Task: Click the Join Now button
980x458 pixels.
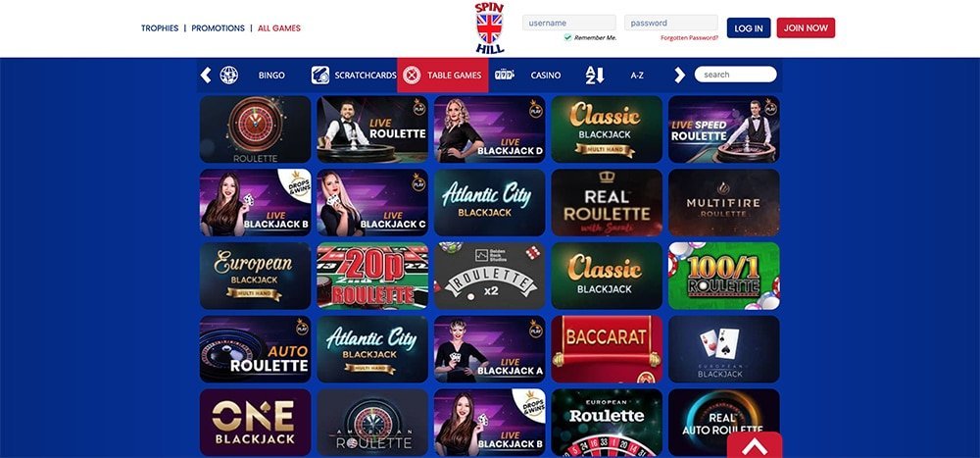Action: tap(806, 28)
